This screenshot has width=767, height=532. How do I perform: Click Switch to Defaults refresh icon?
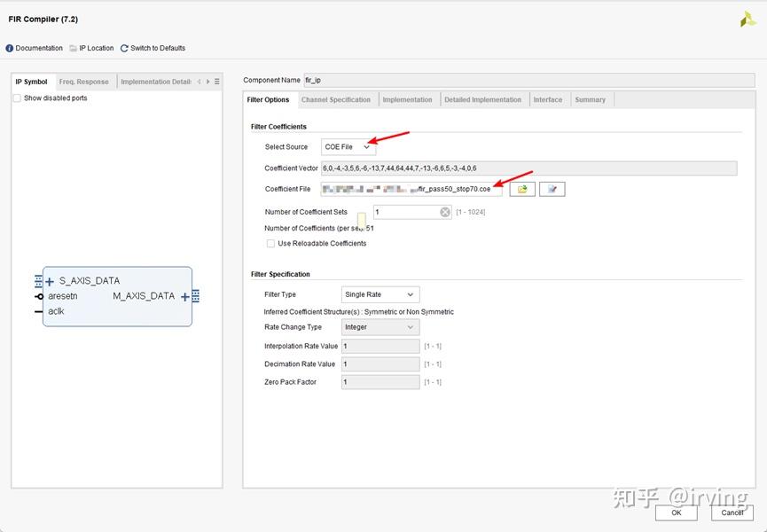124,49
